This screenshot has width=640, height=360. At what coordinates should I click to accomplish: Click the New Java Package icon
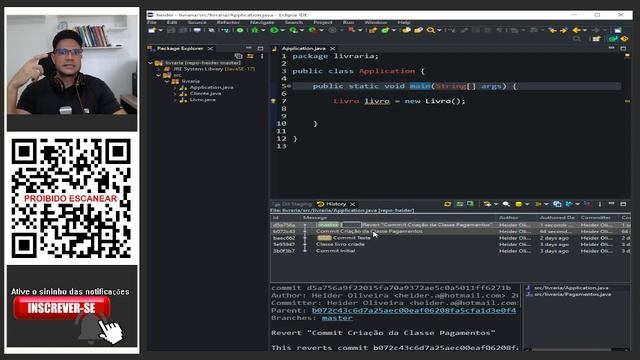pyautogui.click(x=373, y=30)
